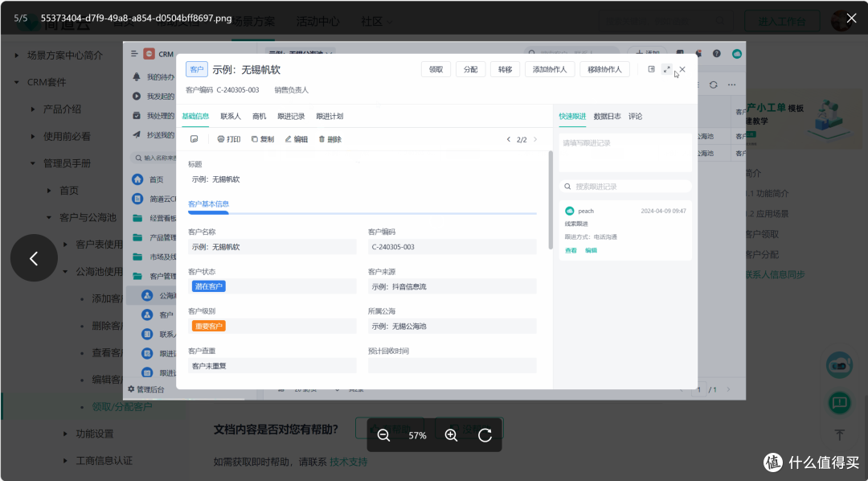This screenshot has height=481, width=868.
Task: Click the form's vertical scrollbar
Action: 551,199
